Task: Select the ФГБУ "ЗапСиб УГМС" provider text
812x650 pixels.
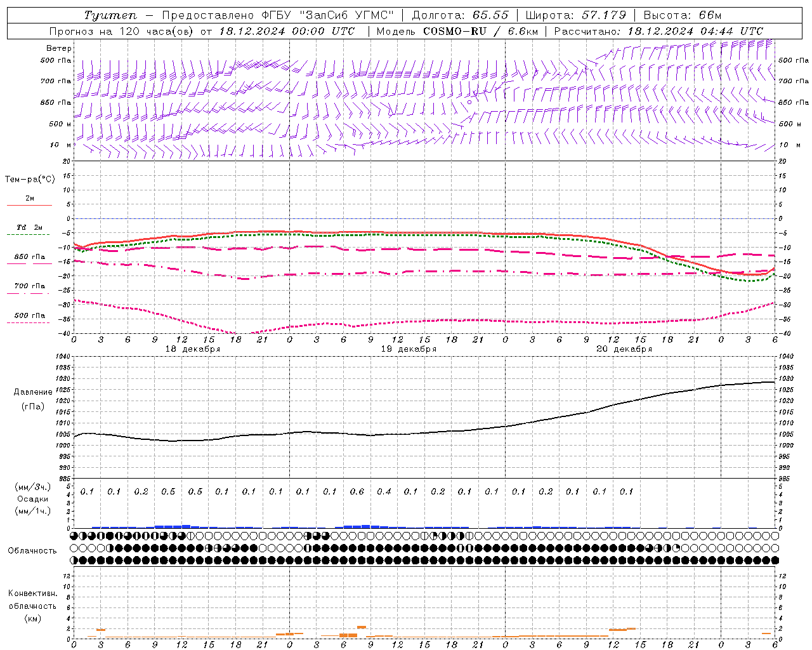Action: [328, 15]
